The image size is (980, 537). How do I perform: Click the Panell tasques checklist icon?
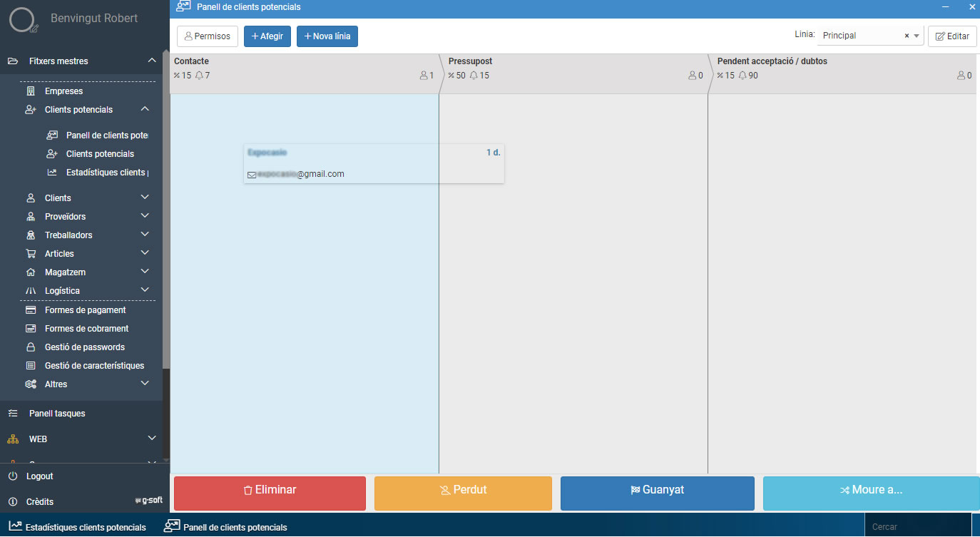(13, 414)
